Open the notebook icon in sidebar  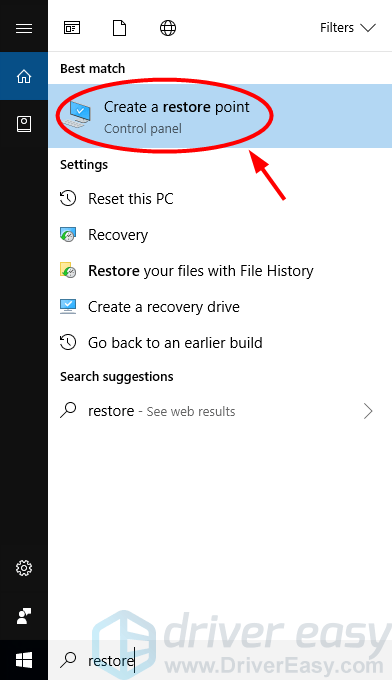(x=24, y=124)
